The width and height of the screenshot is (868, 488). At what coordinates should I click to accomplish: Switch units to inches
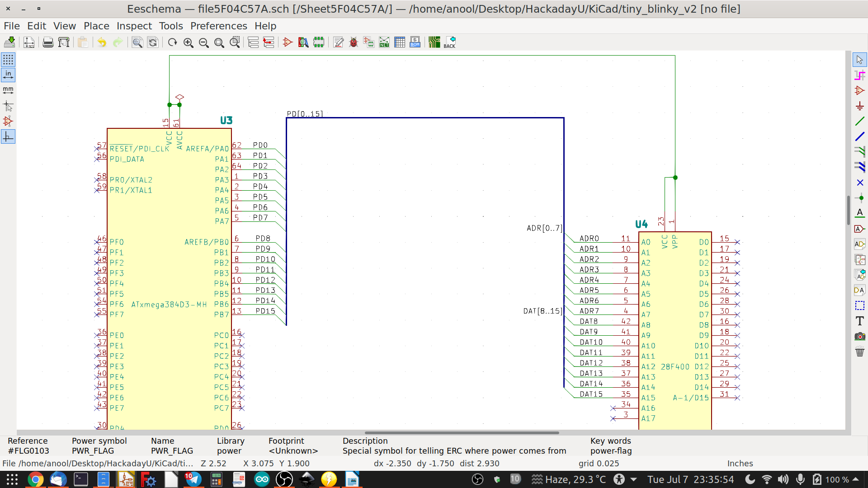coord(8,75)
